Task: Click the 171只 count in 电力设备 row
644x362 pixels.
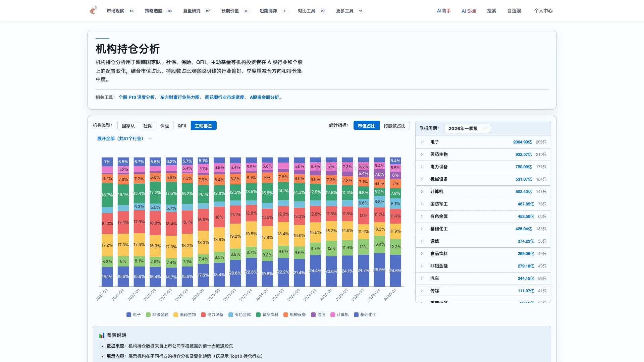Action: 541,167
